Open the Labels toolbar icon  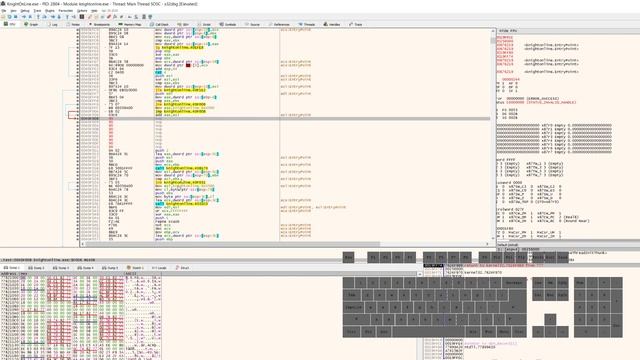click(102, 17)
